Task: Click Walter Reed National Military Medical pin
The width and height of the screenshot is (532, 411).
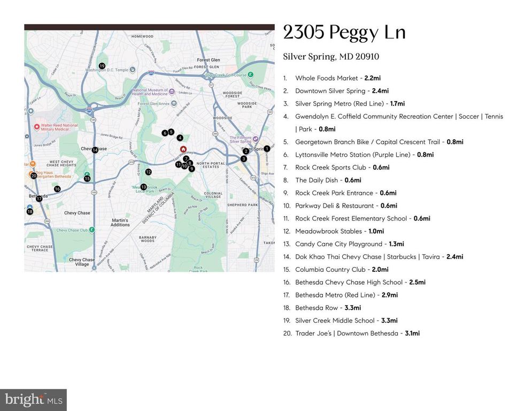Action: coord(37,127)
